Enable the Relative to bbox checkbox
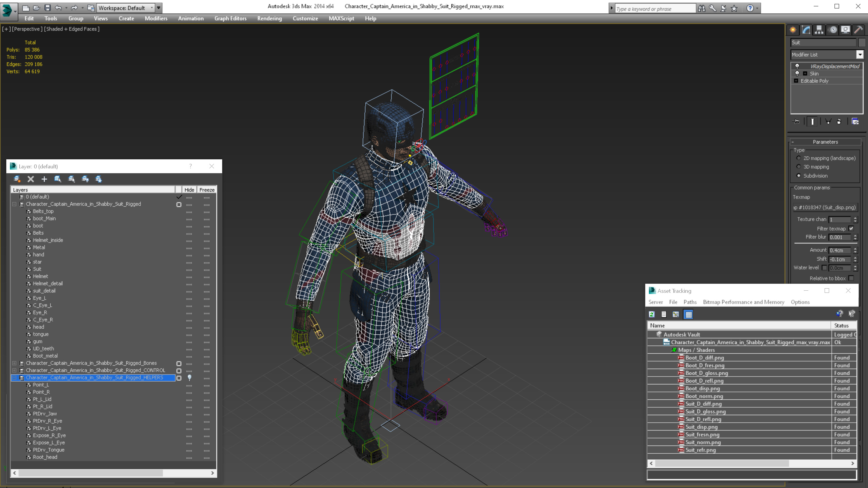 (851, 278)
